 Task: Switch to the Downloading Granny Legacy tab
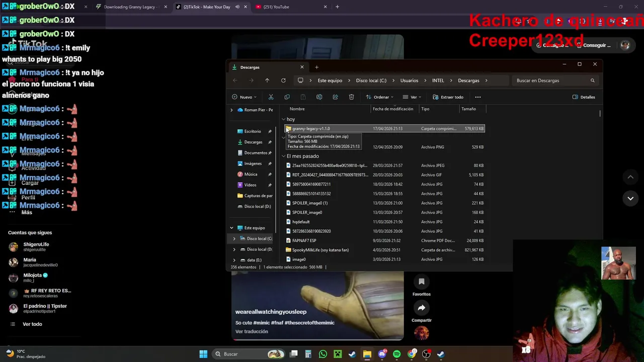[x=131, y=7]
